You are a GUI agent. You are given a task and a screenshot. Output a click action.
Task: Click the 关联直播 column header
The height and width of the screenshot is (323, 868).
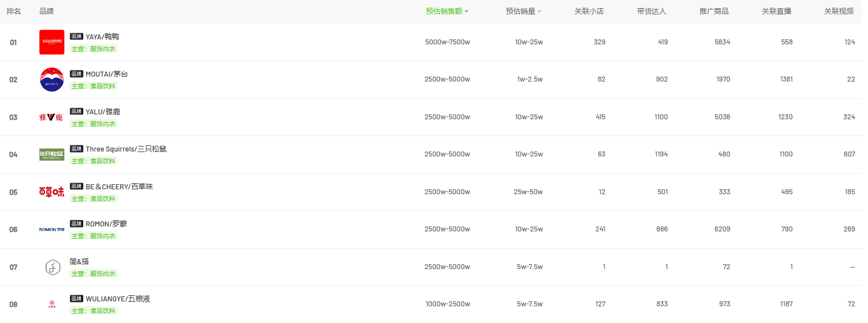tap(776, 11)
